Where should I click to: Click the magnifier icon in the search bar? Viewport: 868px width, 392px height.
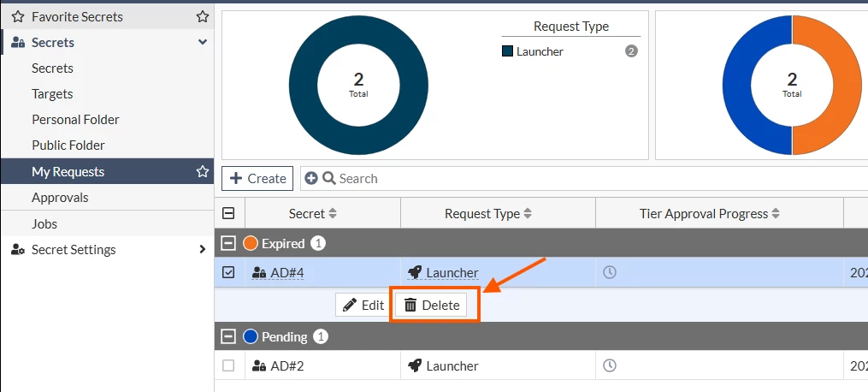pyautogui.click(x=329, y=178)
